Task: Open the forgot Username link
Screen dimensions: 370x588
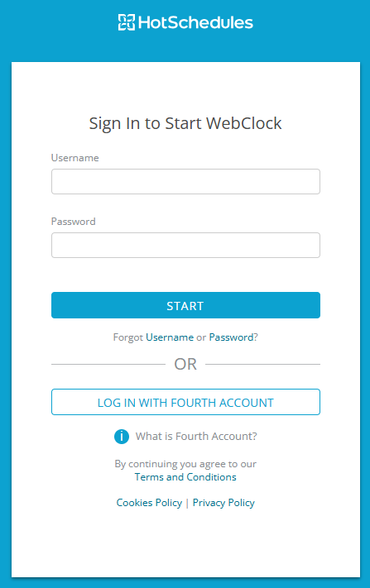Action: pyautogui.click(x=170, y=337)
